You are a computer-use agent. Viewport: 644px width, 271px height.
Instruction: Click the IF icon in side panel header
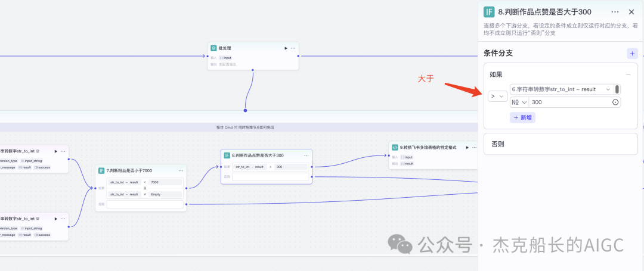[489, 12]
